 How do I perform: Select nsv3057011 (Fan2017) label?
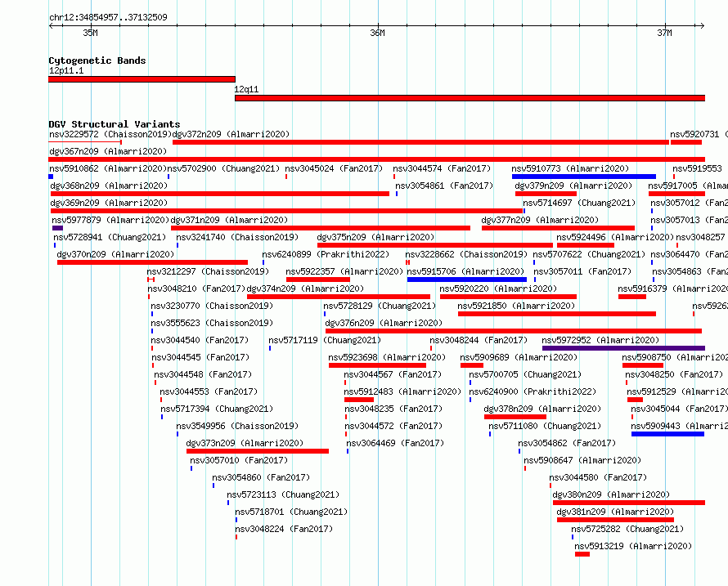582,271
